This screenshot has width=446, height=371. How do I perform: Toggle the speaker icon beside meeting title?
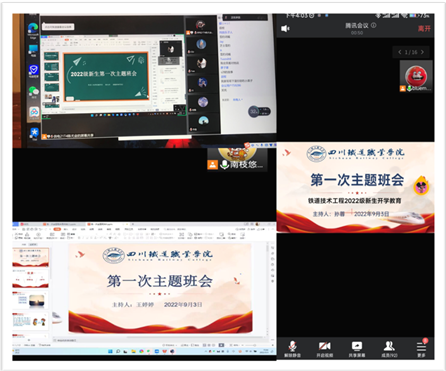[285, 29]
